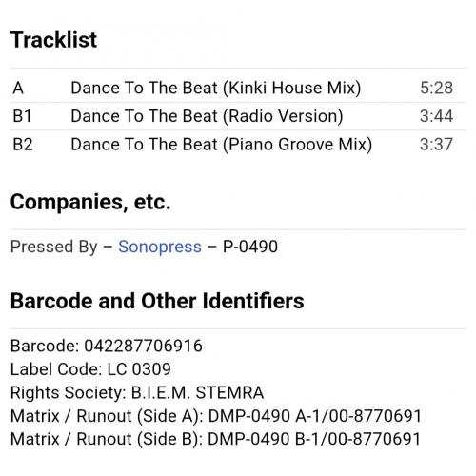This screenshot has width=476, height=476.
Task: Click the P-0490 catalog number
Action: tap(250, 247)
